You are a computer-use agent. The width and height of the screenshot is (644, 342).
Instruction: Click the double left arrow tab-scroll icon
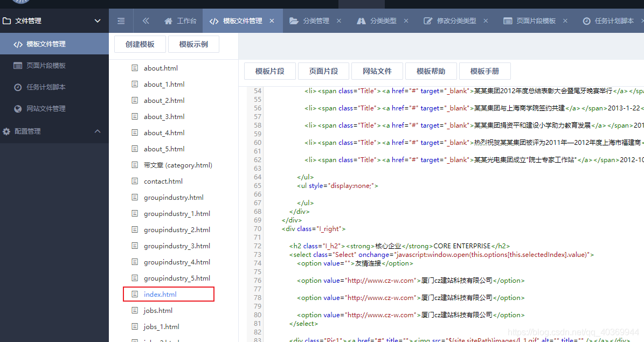(x=146, y=21)
